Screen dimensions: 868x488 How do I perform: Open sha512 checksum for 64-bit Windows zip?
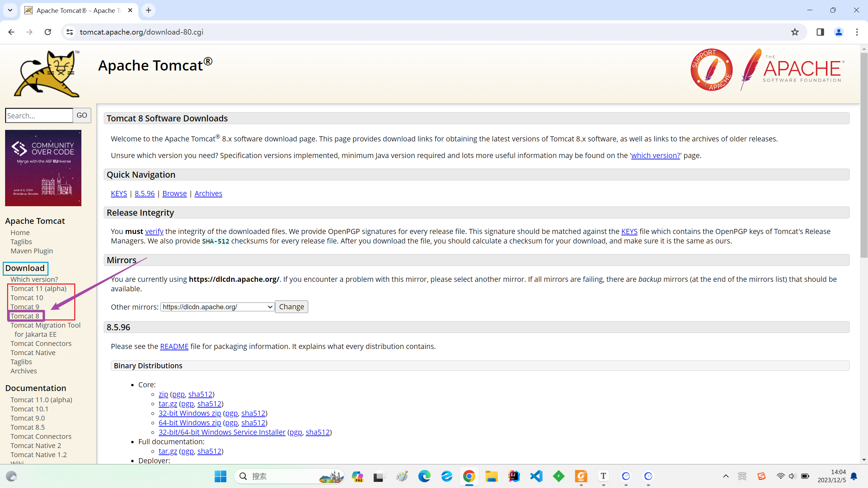pos(253,423)
